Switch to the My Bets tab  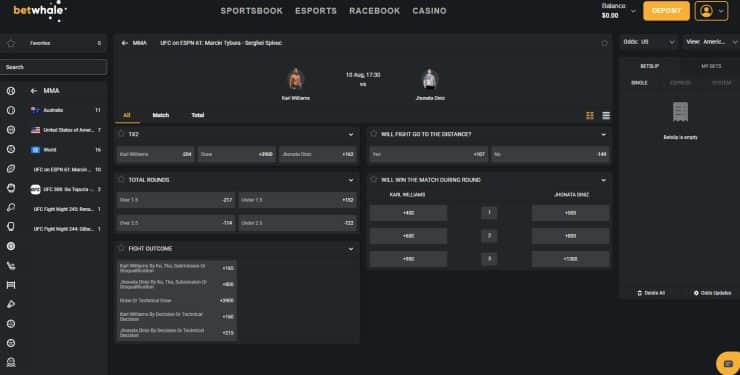[x=711, y=67]
